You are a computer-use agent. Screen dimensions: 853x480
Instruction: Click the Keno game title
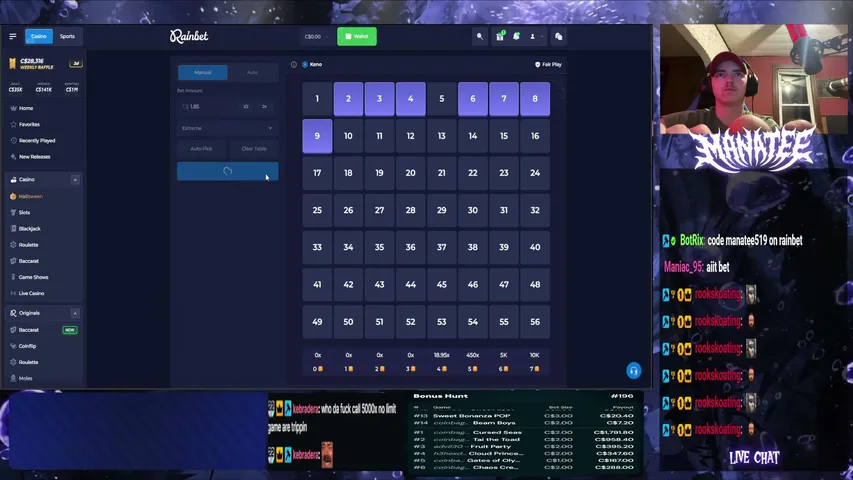[x=316, y=64]
